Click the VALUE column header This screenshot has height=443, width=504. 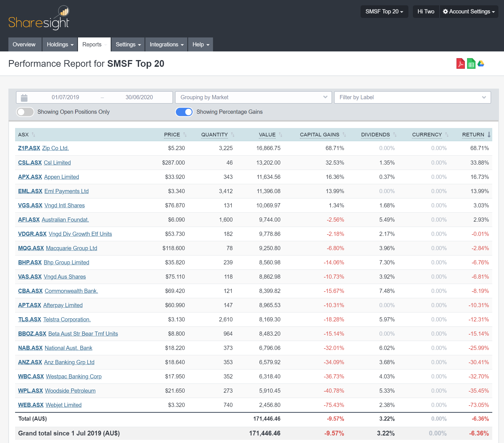[267, 135]
